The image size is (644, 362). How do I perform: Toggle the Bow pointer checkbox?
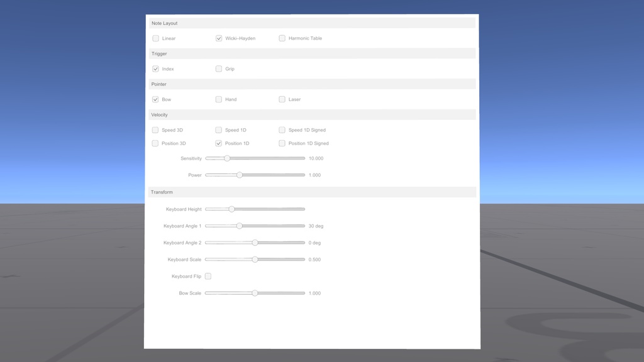155,99
